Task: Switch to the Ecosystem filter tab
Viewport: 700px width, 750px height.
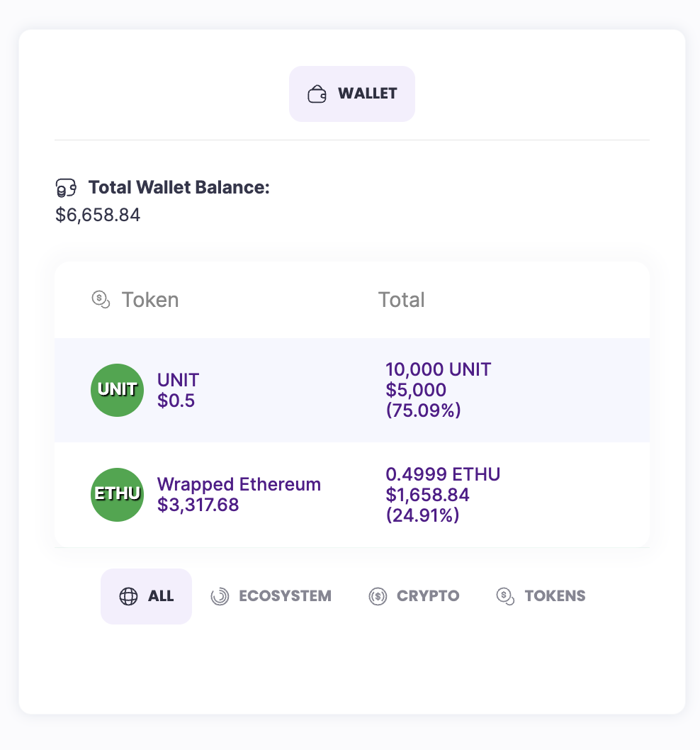Action: [x=271, y=597]
